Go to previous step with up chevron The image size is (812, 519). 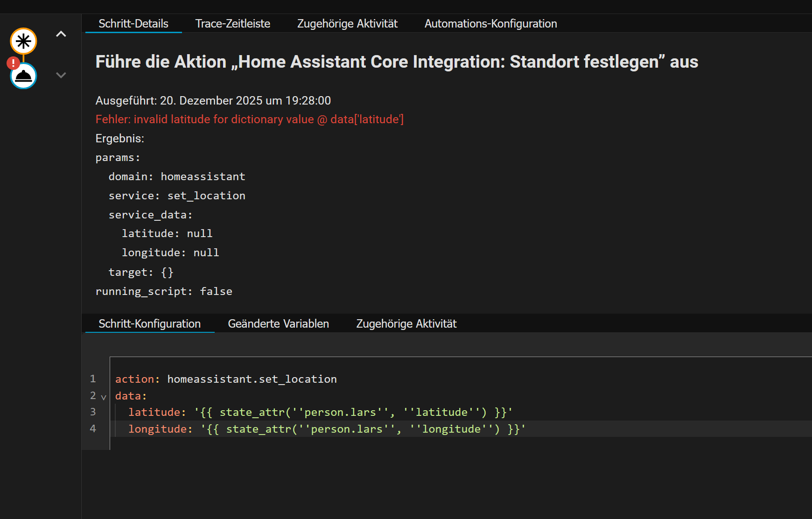pos(61,34)
